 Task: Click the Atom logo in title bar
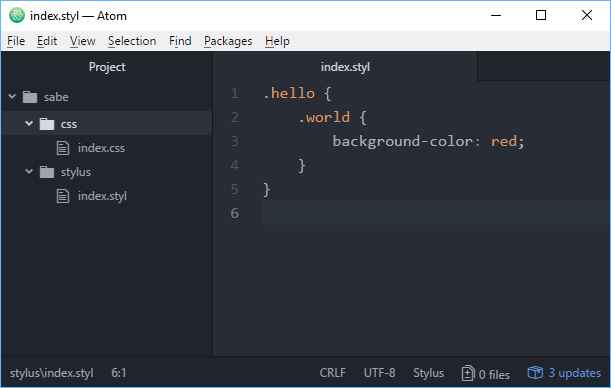[17, 16]
